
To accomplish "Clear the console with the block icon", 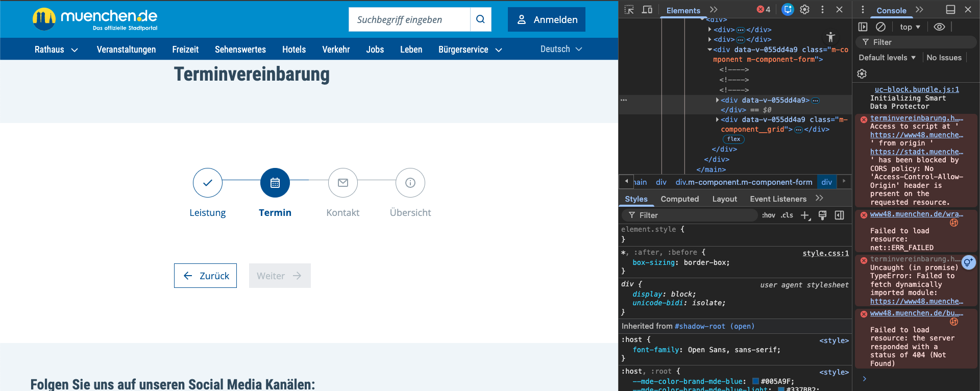I will click(x=880, y=27).
